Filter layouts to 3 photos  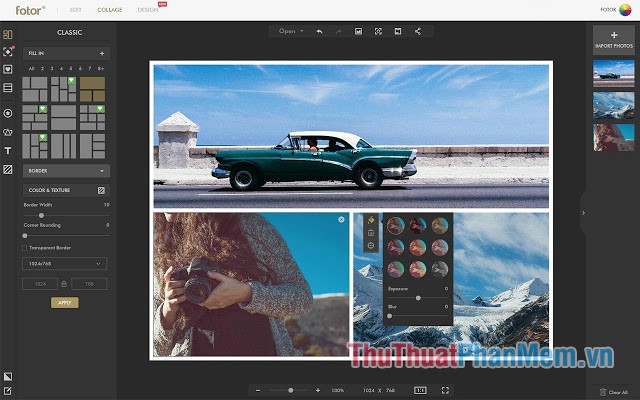click(x=52, y=69)
